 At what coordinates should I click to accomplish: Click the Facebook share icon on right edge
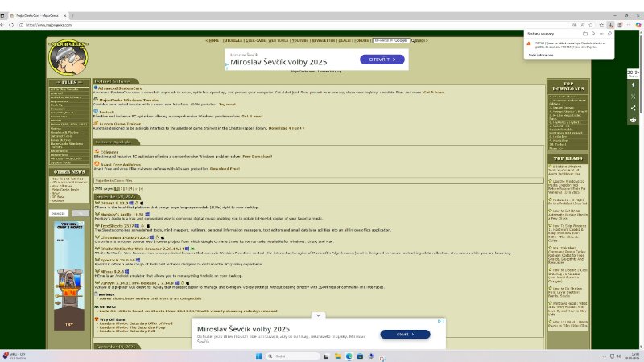634,84
